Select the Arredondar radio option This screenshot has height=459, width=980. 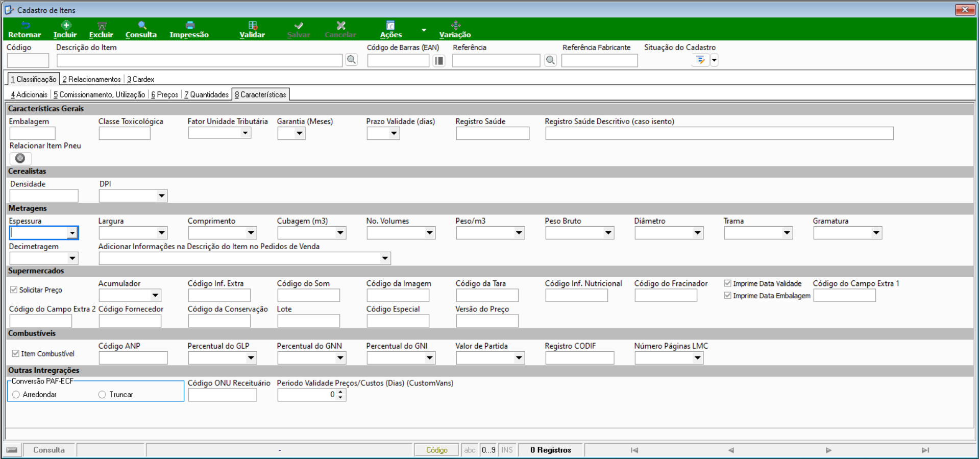[16, 395]
